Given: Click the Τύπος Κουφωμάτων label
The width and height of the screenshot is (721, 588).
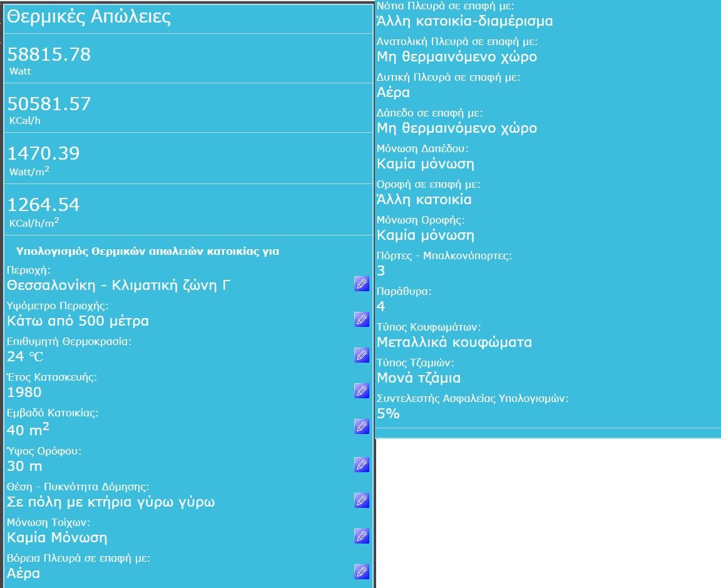Looking at the screenshot, I should 429,327.
